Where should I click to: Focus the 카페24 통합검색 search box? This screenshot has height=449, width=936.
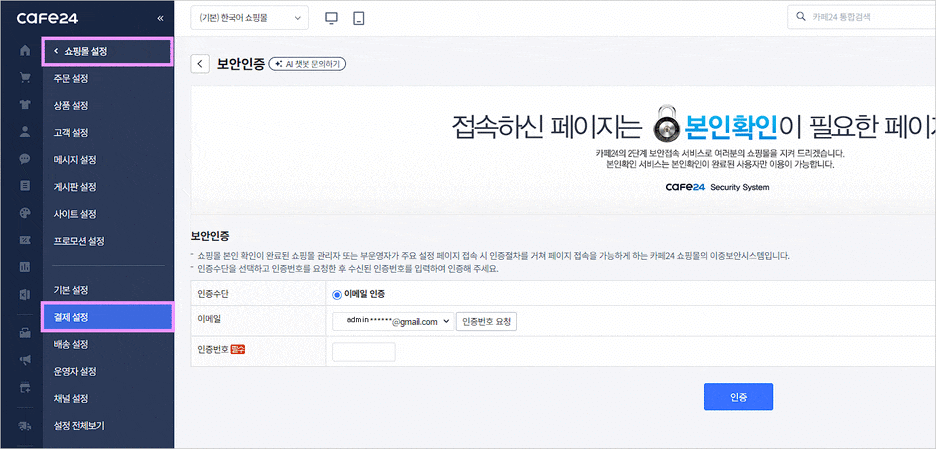(x=863, y=17)
